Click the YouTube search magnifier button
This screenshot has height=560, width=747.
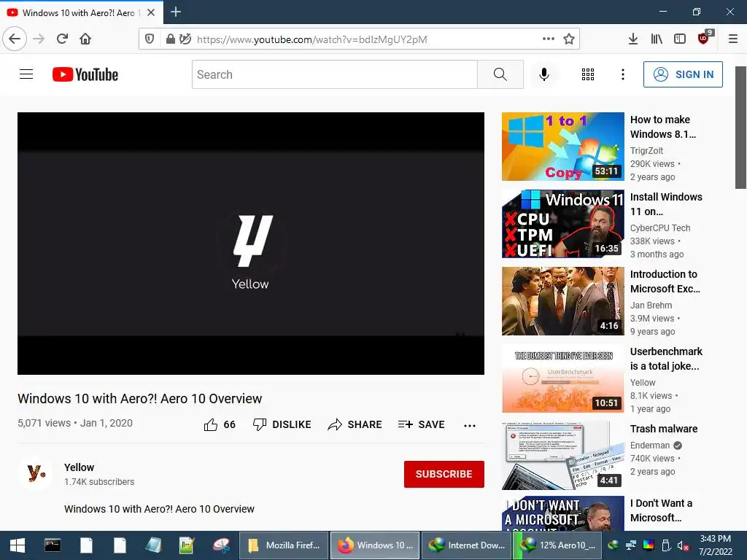tap(500, 74)
